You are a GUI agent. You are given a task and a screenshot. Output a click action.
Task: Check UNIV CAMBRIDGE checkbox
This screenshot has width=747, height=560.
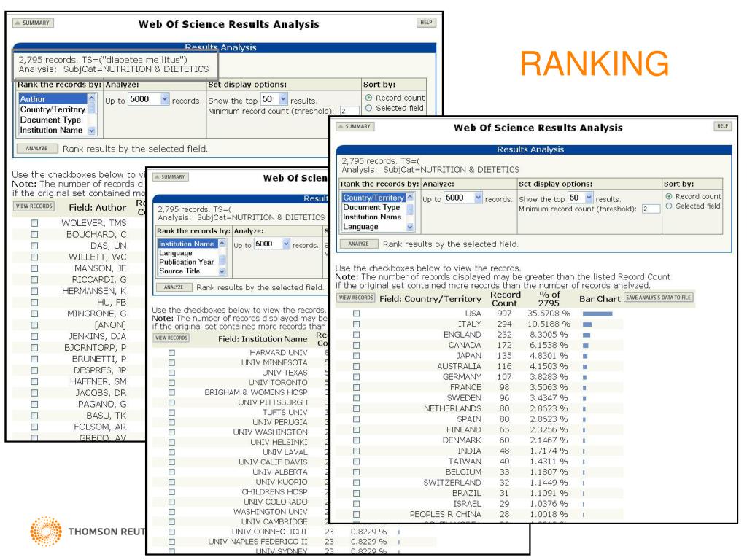click(171, 522)
